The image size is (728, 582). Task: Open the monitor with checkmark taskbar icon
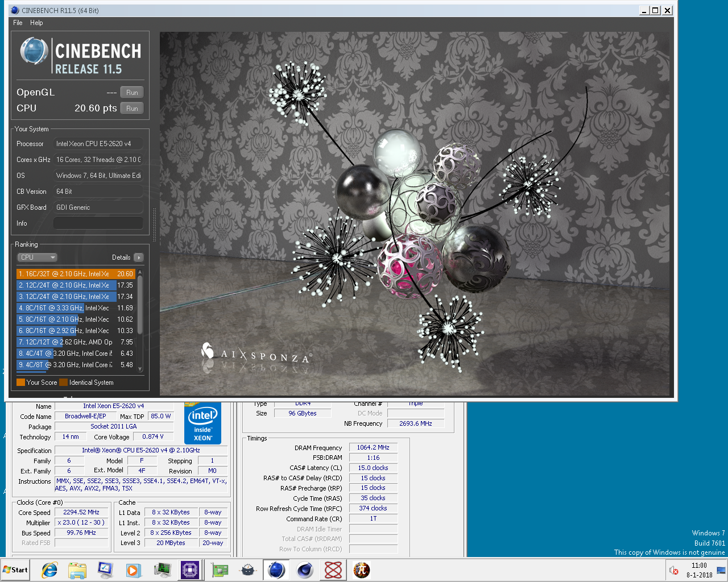105,569
